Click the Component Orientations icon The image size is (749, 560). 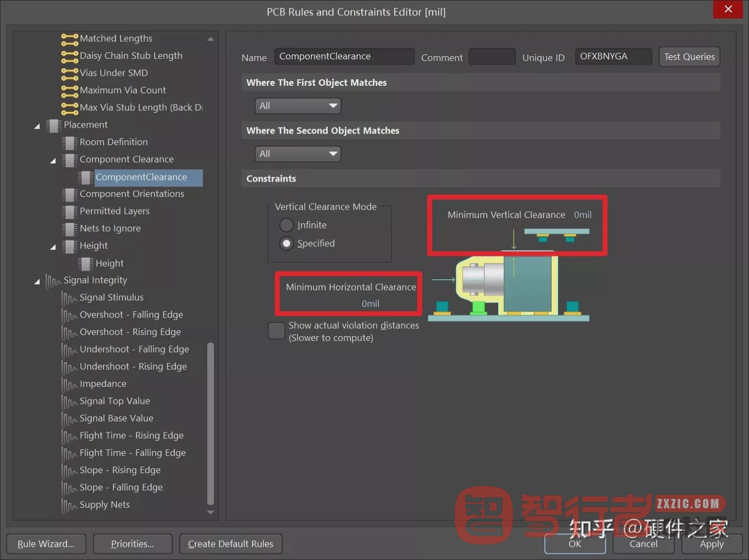[69, 194]
